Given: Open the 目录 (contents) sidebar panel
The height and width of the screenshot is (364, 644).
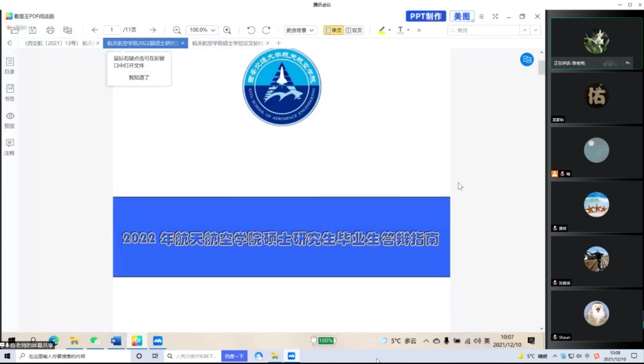Looking at the screenshot, I should [x=10, y=66].
